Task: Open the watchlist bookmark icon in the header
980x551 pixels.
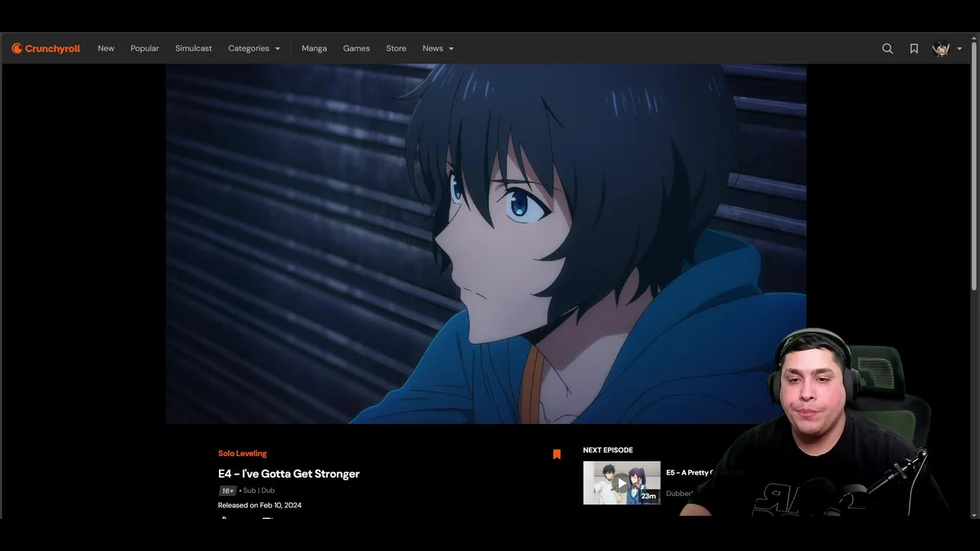Action: pyautogui.click(x=914, y=48)
